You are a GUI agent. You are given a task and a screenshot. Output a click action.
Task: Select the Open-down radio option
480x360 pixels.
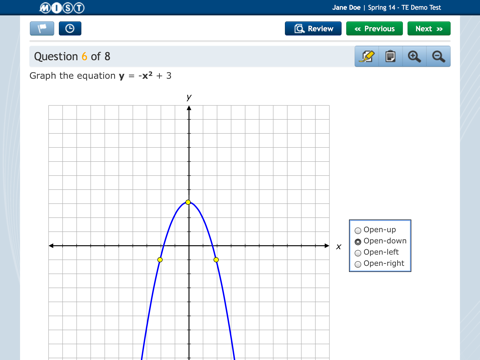358,242
